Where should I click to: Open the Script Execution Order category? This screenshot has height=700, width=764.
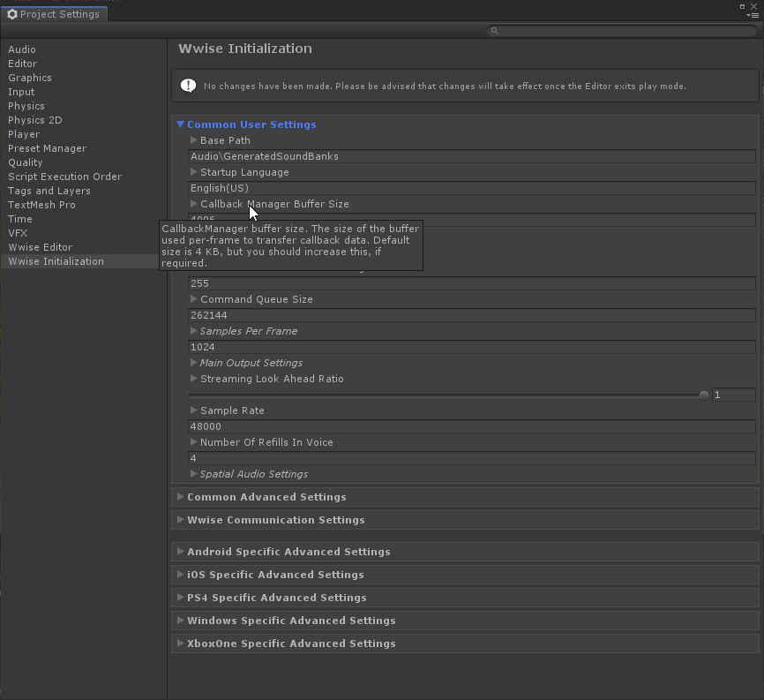(x=64, y=177)
